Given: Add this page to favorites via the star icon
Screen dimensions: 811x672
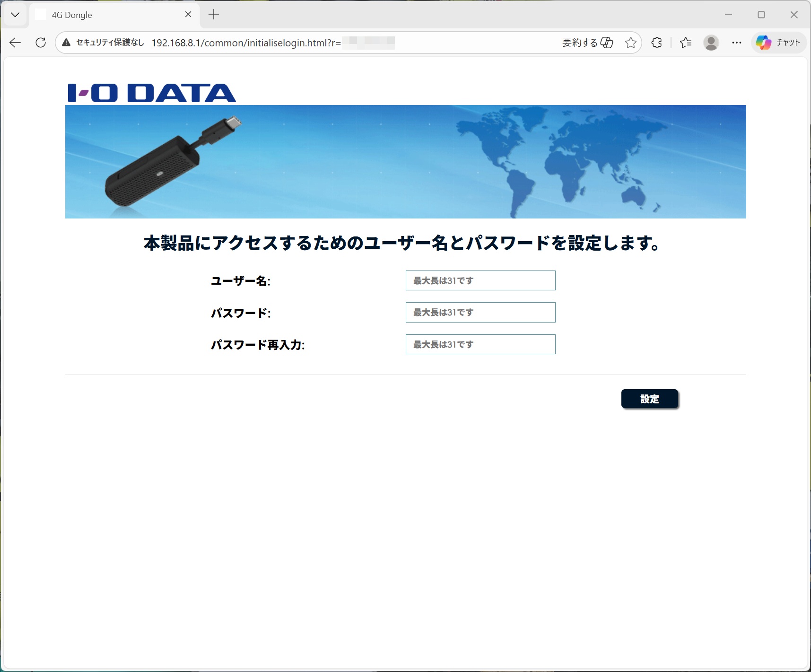Looking at the screenshot, I should click(x=630, y=43).
